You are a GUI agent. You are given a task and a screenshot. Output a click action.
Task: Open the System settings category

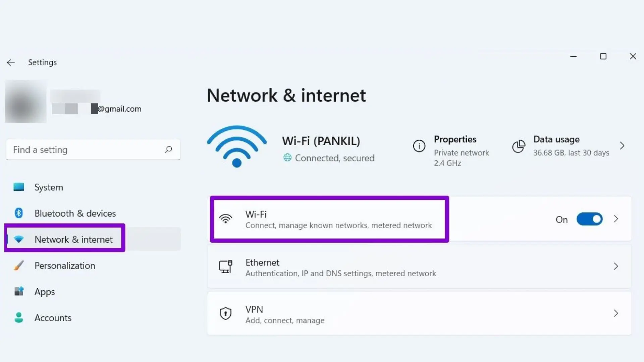[x=49, y=187]
